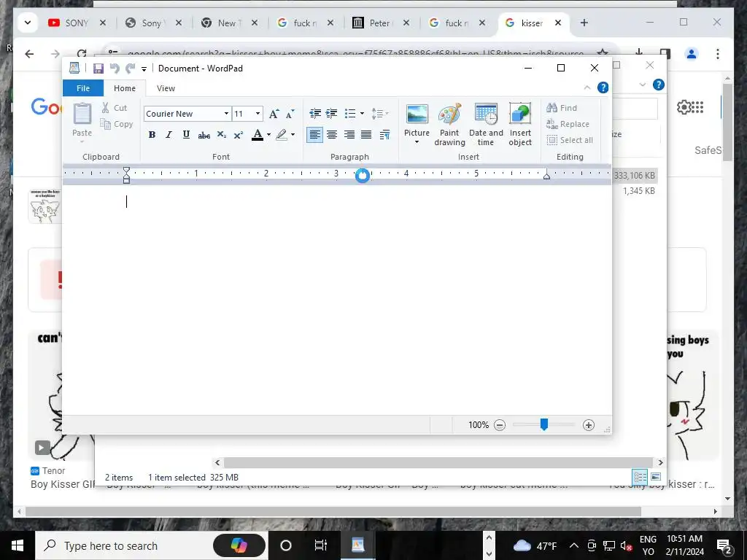Screen dimensions: 747x560
Task: Expand the text color dropdown arrow
Action: click(268, 135)
